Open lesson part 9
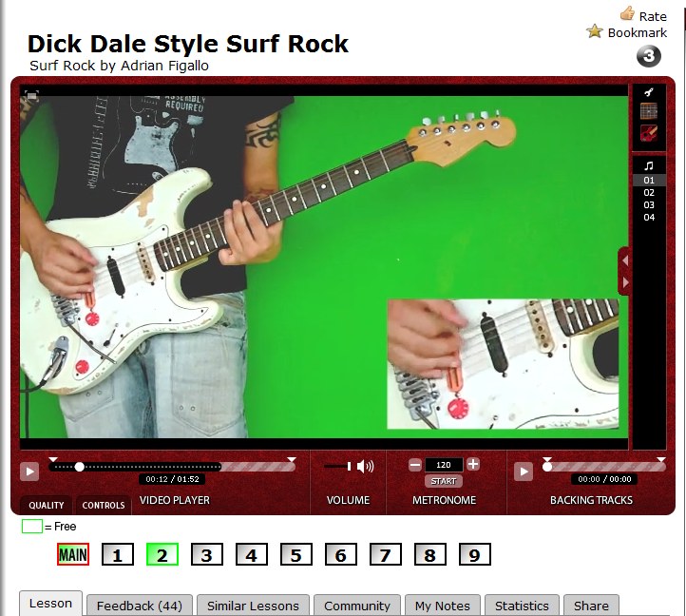This screenshot has width=686, height=616. 475,555
